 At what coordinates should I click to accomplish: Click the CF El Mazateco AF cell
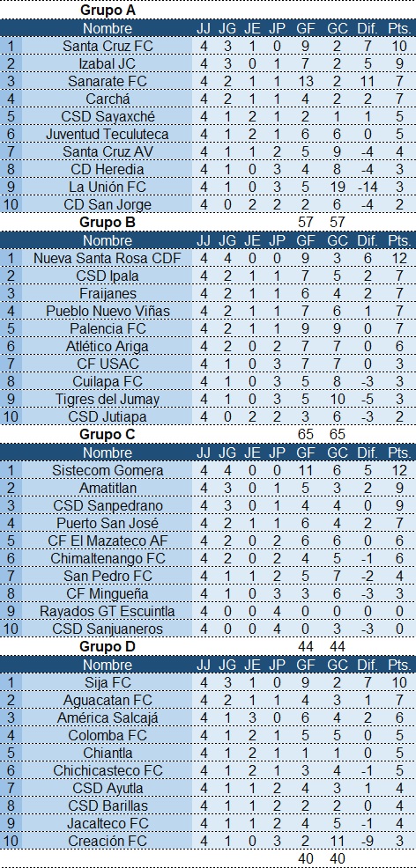tap(108, 541)
